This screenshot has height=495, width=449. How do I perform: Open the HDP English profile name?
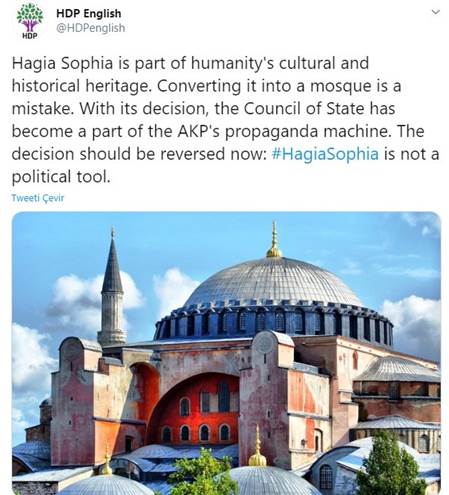[88, 14]
